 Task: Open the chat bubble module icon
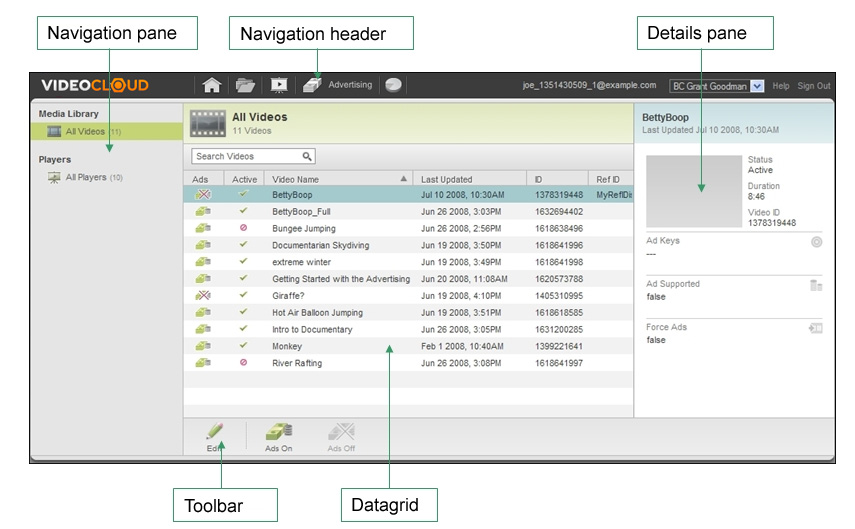point(393,85)
